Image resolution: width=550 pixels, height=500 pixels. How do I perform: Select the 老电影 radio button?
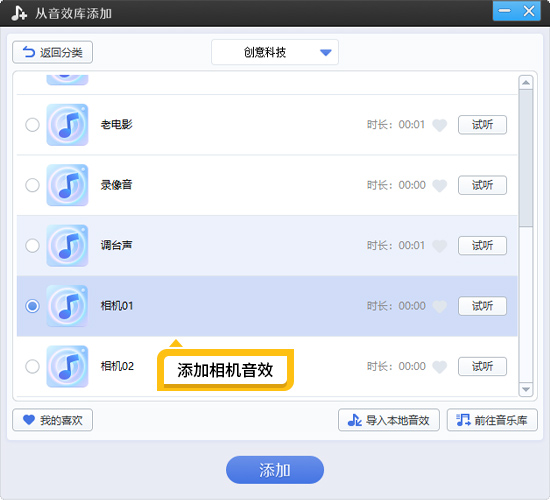[32, 125]
